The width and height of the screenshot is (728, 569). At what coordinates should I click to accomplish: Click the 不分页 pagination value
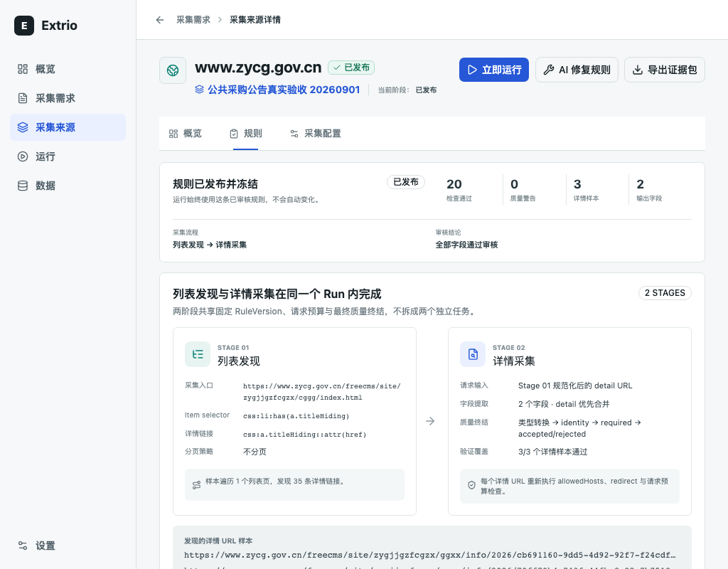pos(255,452)
